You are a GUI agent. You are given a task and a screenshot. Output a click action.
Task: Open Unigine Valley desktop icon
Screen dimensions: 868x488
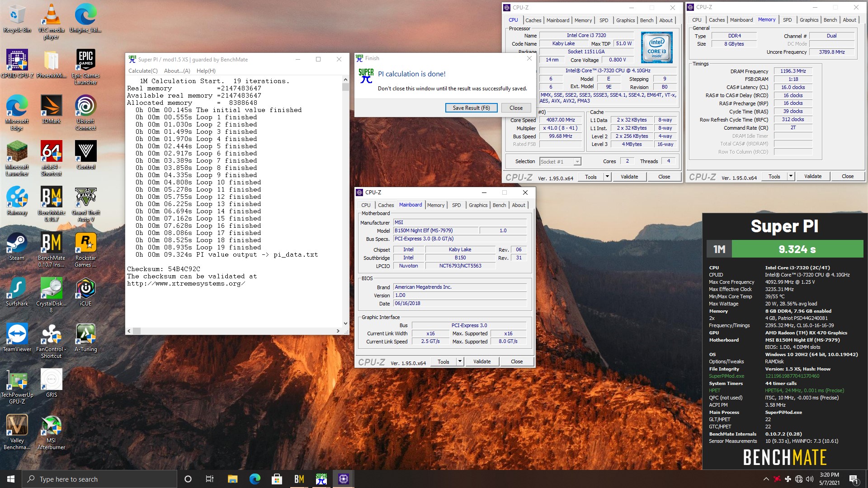click(x=85, y=18)
